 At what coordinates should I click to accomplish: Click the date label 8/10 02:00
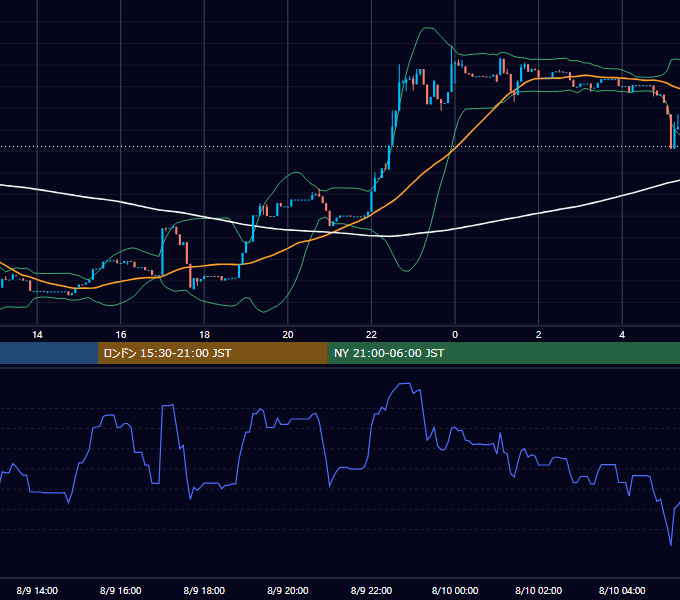point(539,590)
